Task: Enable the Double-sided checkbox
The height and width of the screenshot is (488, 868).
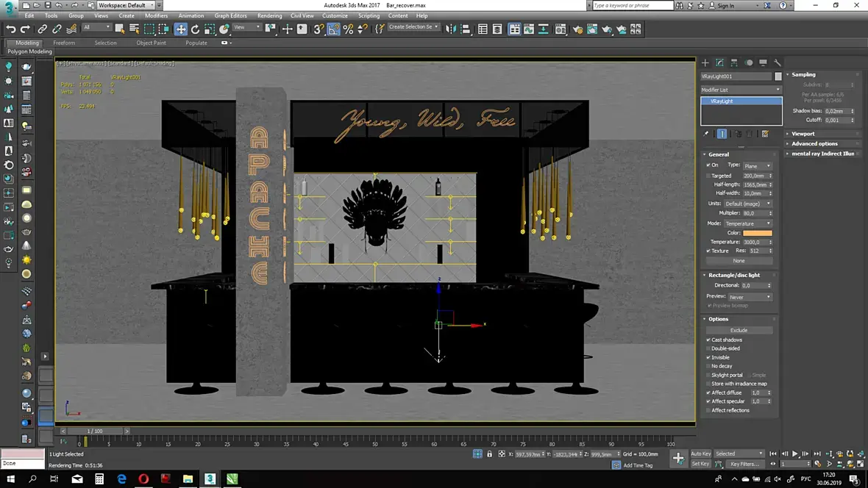Action: [x=708, y=349]
